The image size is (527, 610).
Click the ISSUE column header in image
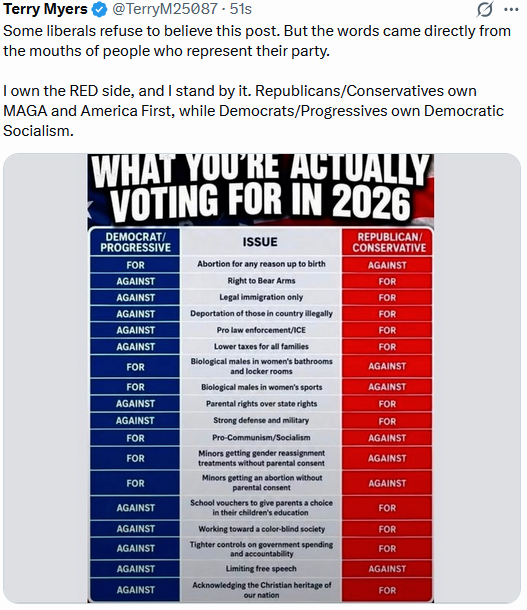[x=260, y=242]
